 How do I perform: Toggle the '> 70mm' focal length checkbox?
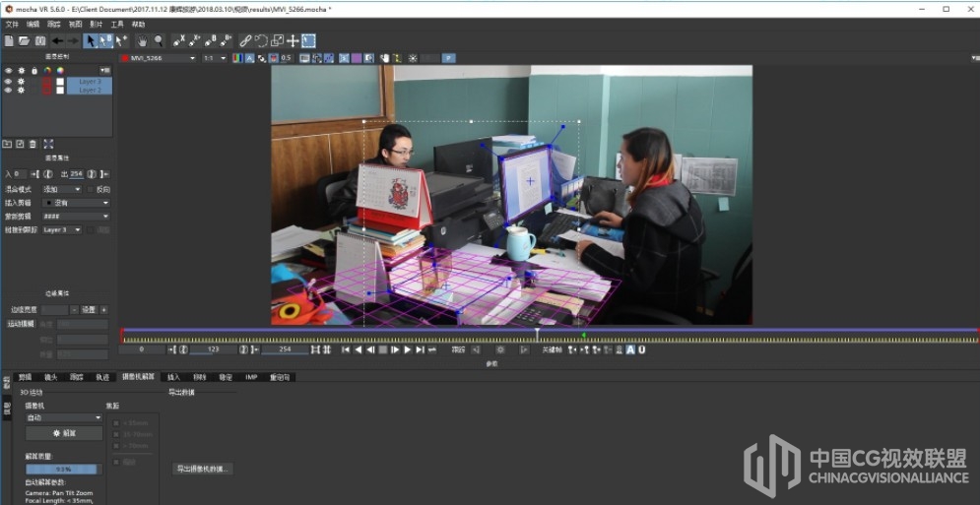[116, 446]
